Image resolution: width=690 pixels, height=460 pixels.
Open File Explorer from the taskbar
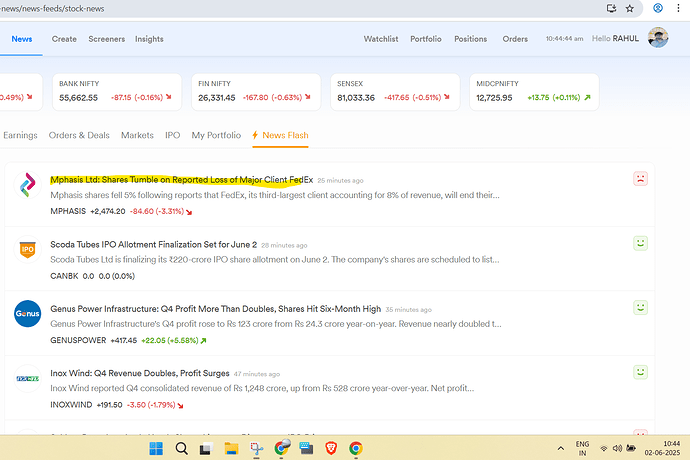tap(231, 449)
